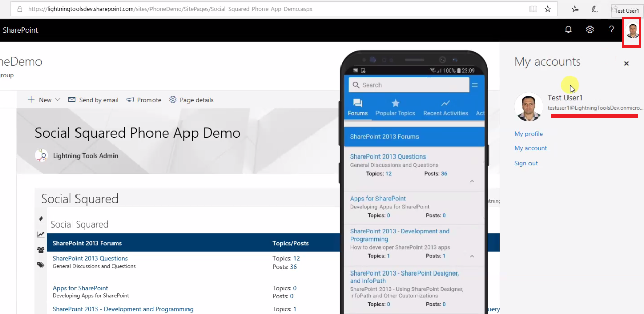
Task: Select the Popular Topics tab in phone app
Action: 395,107
